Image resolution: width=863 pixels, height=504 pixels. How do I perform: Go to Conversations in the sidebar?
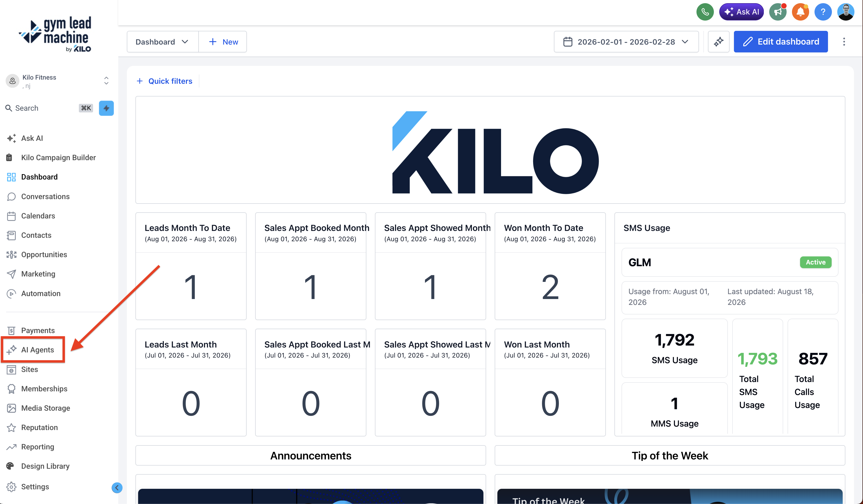click(x=45, y=197)
